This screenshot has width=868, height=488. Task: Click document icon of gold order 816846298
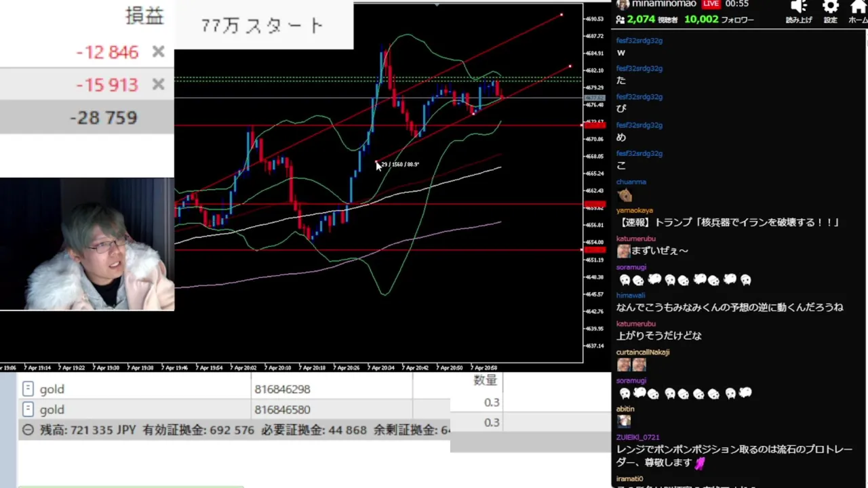[28, 389]
